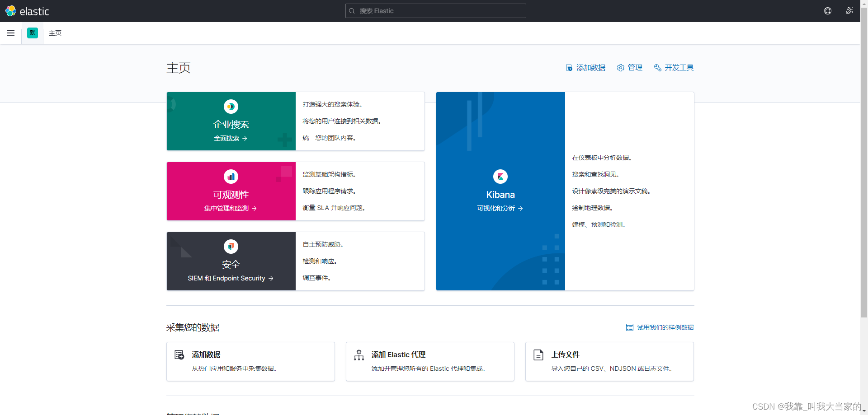
Task: Click the 企业搜索 green card icon
Action: coord(231,106)
